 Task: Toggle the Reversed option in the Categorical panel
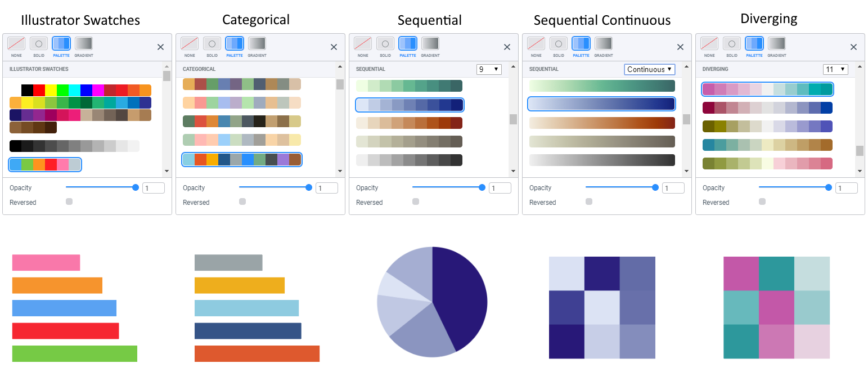coord(242,201)
